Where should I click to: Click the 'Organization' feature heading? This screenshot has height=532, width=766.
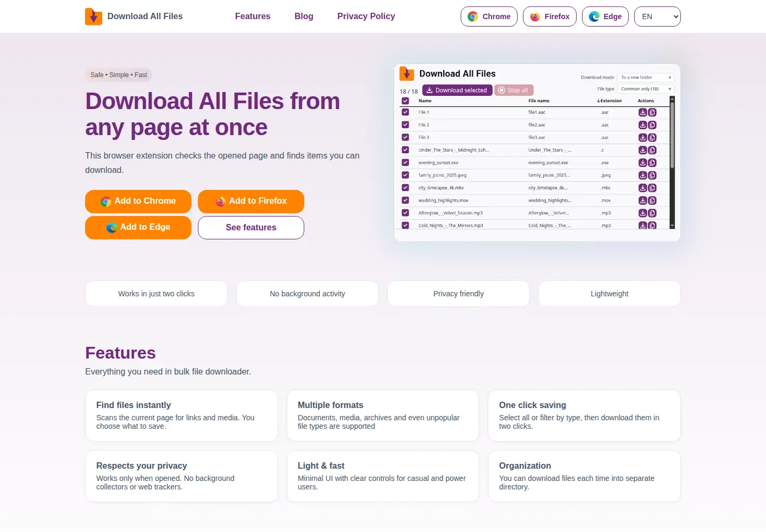[525, 466]
